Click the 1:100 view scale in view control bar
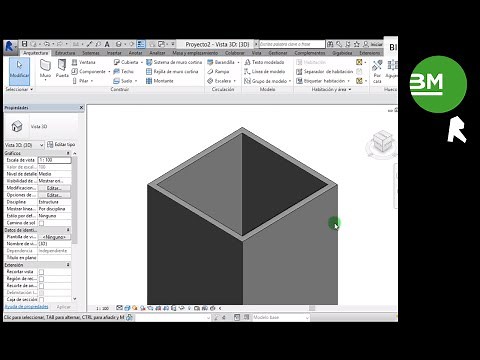This screenshot has height=360, width=480. 102,308
